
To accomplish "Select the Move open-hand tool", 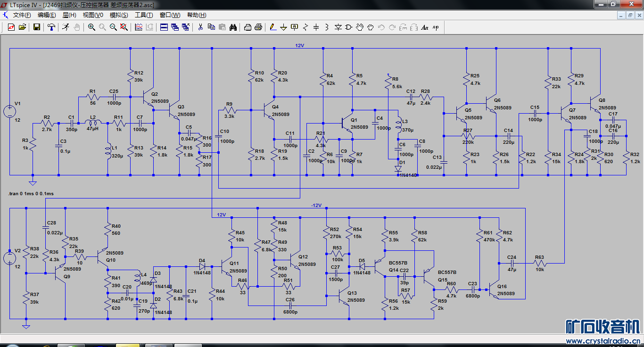I will pos(360,27).
